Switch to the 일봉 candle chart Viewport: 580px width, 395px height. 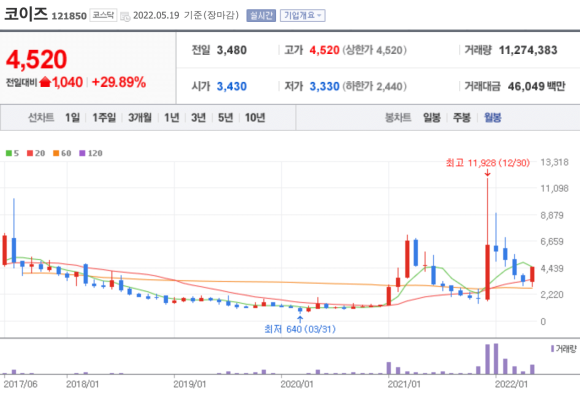click(x=432, y=118)
